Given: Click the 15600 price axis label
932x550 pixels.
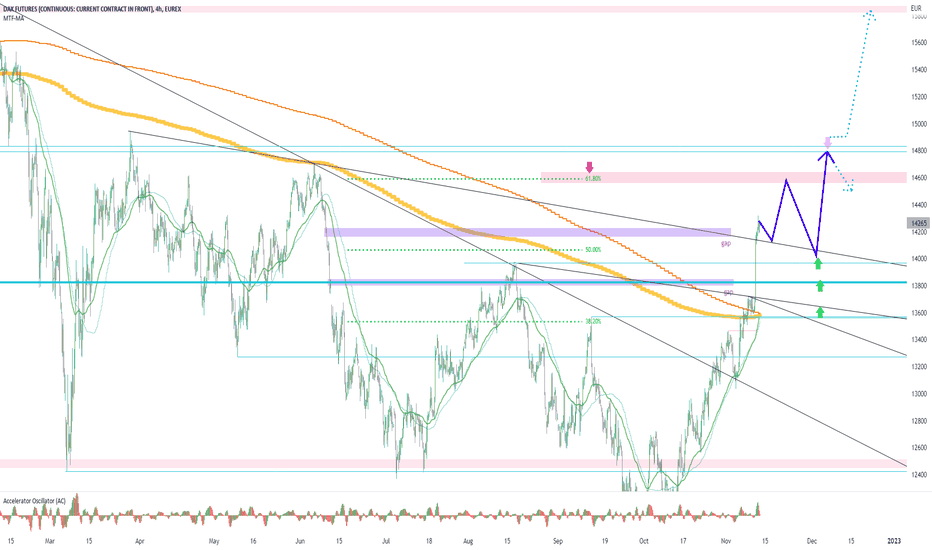Looking at the screenshot, I should 919,43.
